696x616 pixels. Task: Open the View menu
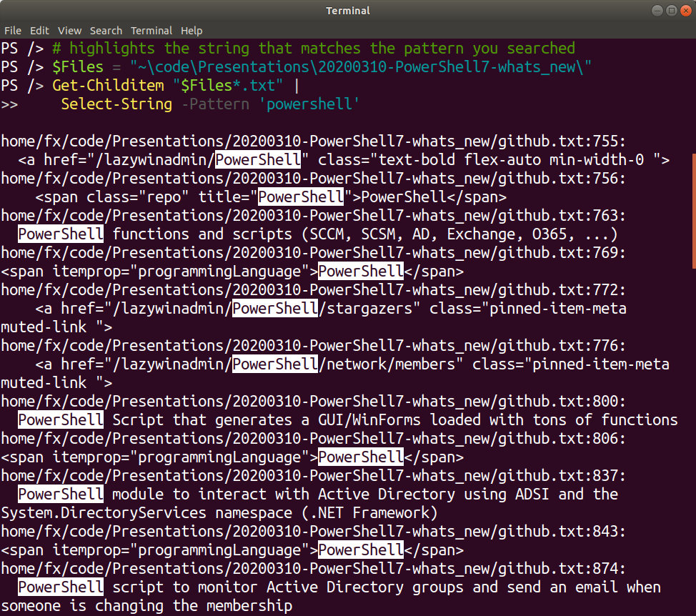[69, 31]
